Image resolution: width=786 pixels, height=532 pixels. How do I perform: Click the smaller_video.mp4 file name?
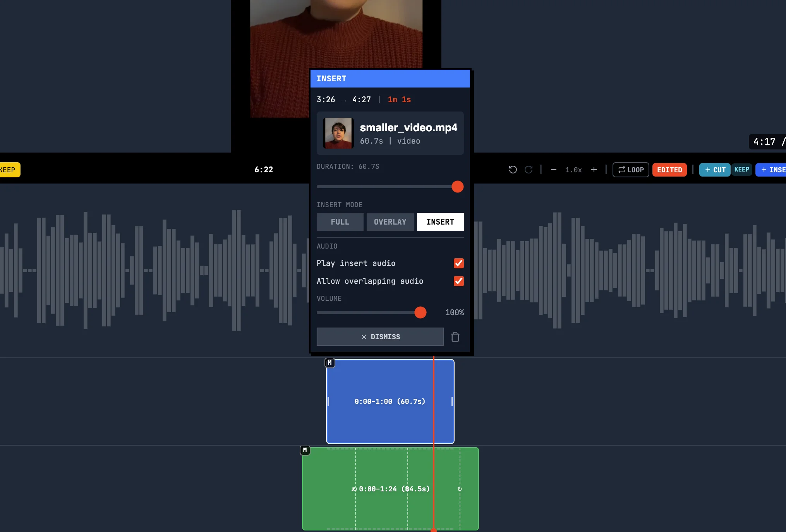(408, 127)
